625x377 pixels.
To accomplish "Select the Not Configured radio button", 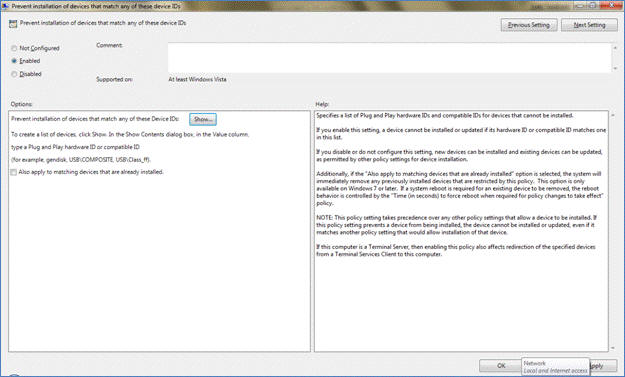I will coord(14,48).
